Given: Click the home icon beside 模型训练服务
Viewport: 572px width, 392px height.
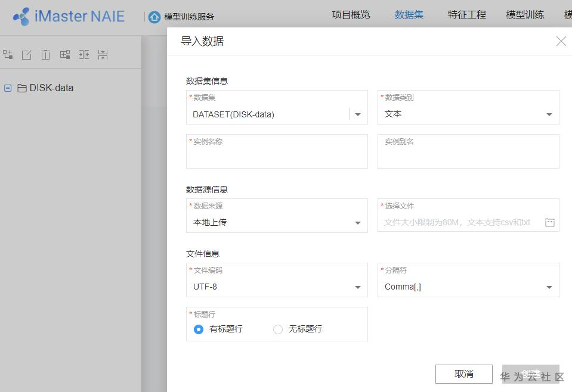Looking at the screenshot, I should click(154, 17).
